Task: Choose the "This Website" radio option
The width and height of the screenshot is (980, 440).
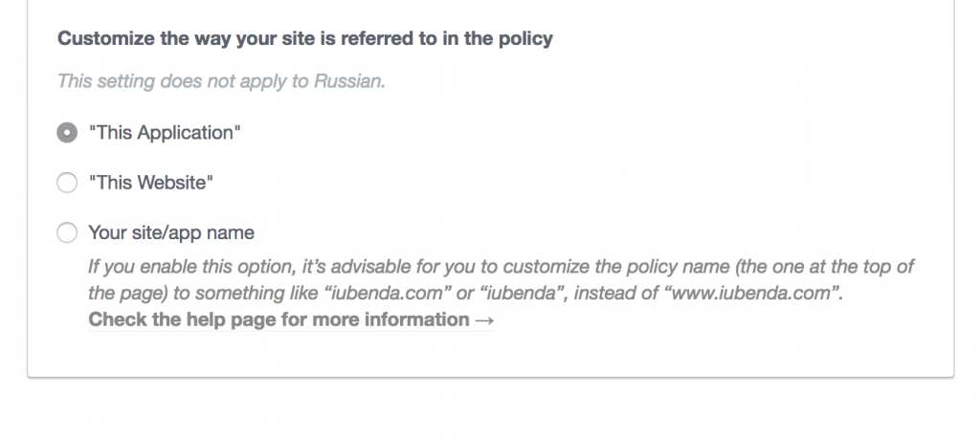Action: click(x=67, y=183)
